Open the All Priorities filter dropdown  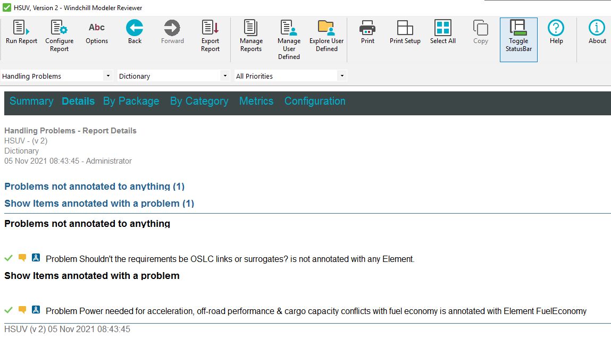coord(341,75)
